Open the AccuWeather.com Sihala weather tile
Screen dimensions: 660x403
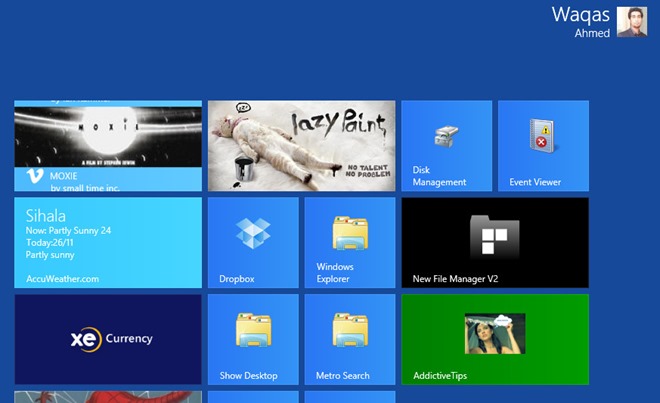tap(108, 243)
